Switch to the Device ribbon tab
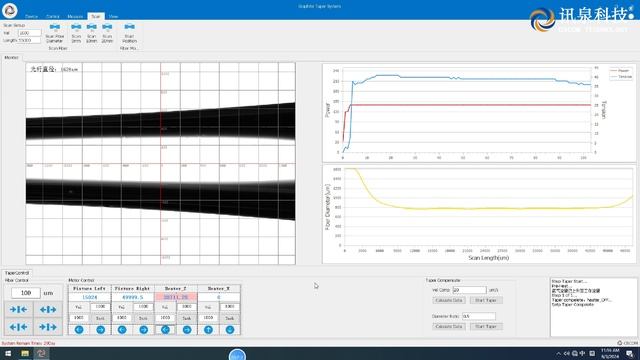Screen dimensions: 640x360 tap(31, 16)
